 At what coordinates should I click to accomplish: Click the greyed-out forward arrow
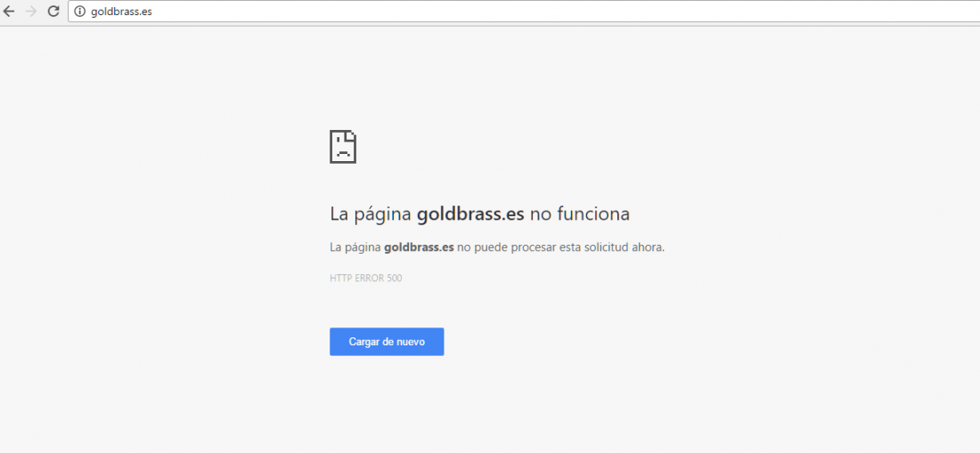(x=31, y=12)
